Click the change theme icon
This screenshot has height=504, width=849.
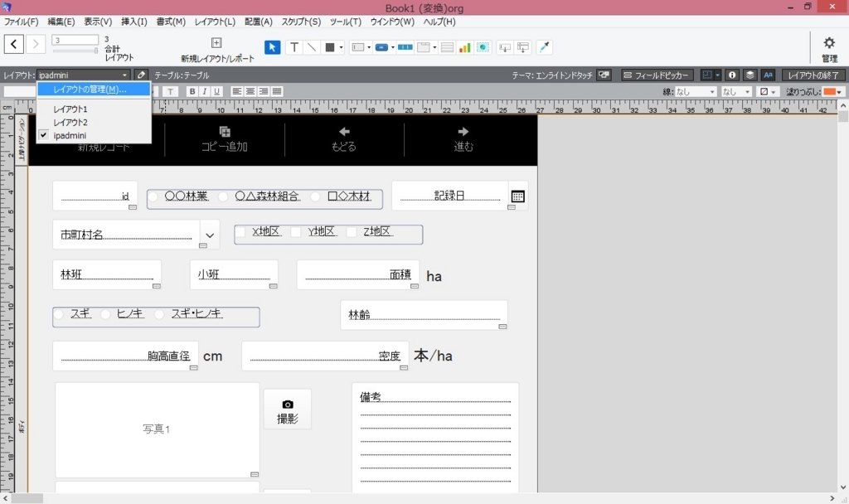click(604, 75)
